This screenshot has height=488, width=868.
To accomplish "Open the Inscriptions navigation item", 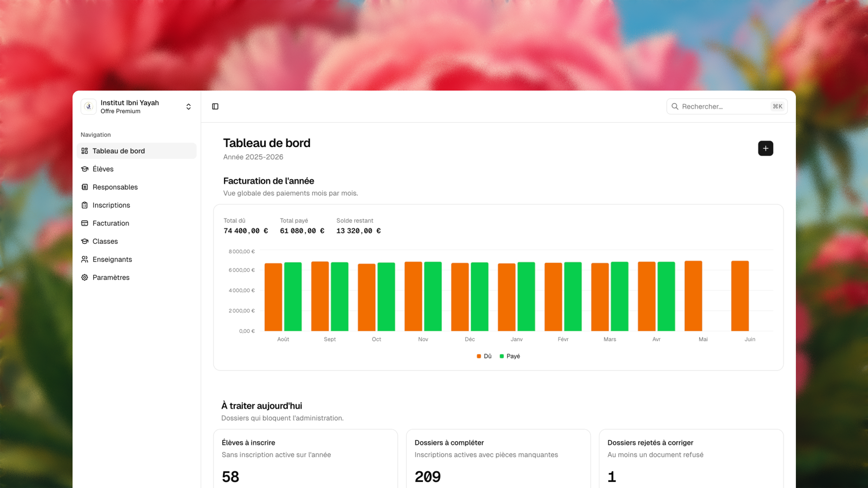I will [137, 205].
